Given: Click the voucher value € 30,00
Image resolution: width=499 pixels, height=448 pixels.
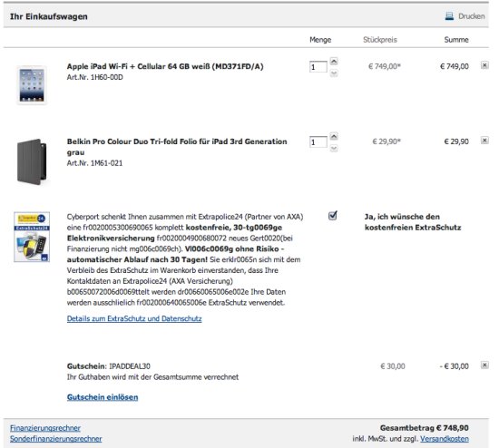Looking at the screenshot, I should 393,366.
